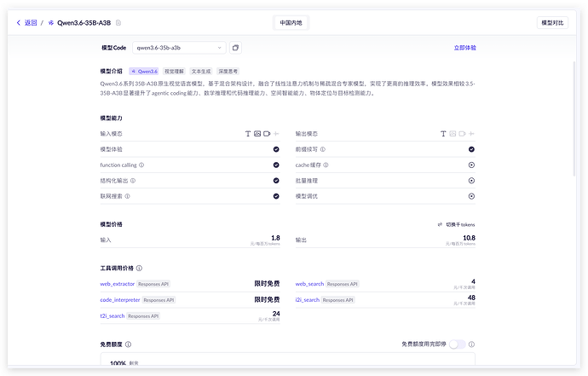
Task: Show info tooltip for cache 缓存
Action: coord(326,165)
